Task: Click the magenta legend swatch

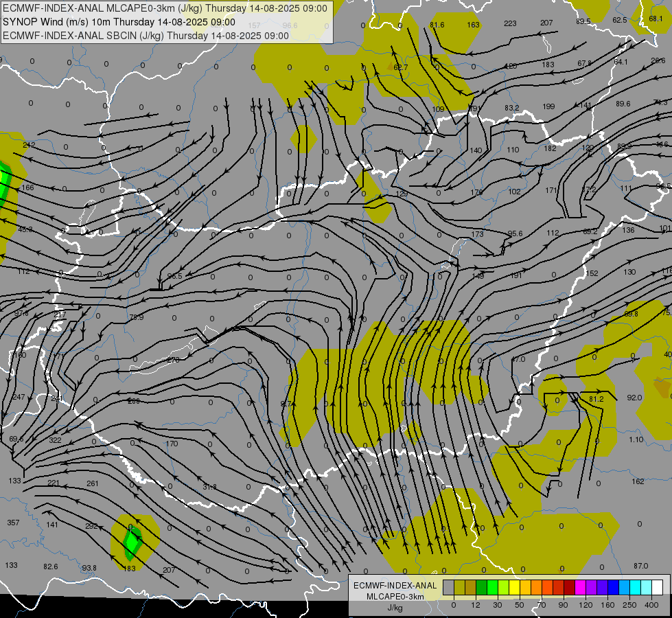Action: coord(580,588)
